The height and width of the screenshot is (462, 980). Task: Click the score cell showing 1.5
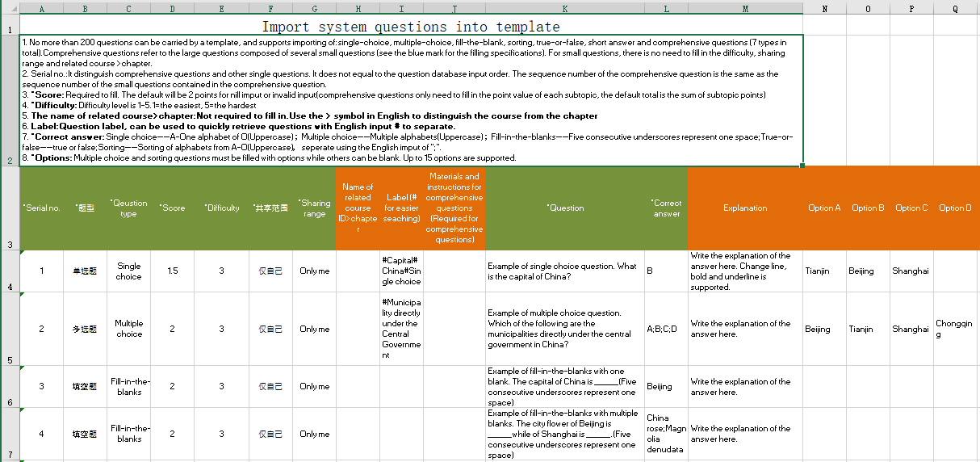[172, 271]
